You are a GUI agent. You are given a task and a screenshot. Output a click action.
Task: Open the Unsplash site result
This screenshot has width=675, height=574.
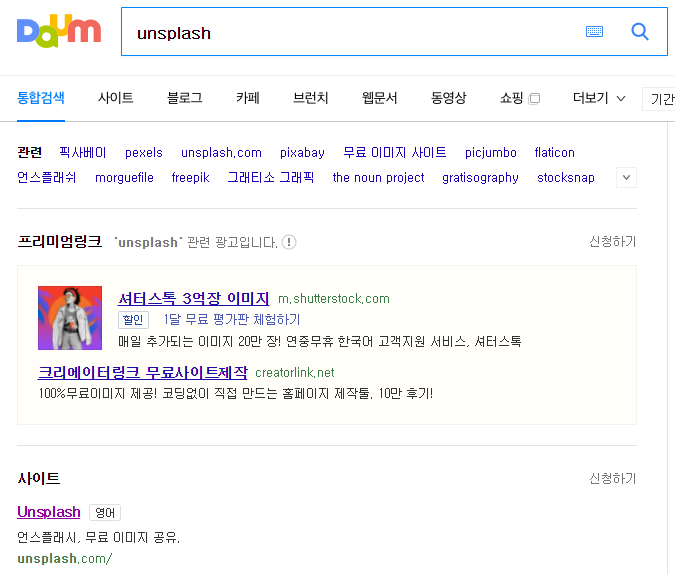click(49, 512)
